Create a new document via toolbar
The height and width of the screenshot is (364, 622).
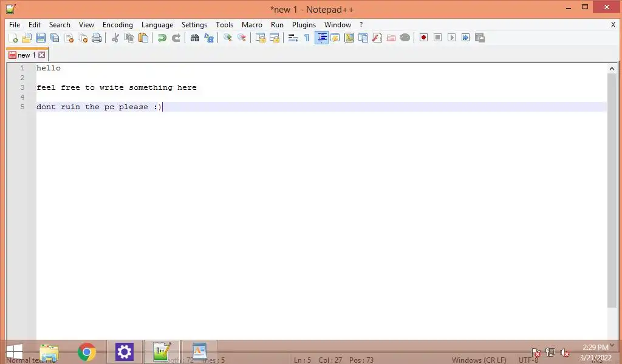coord(13,38)
